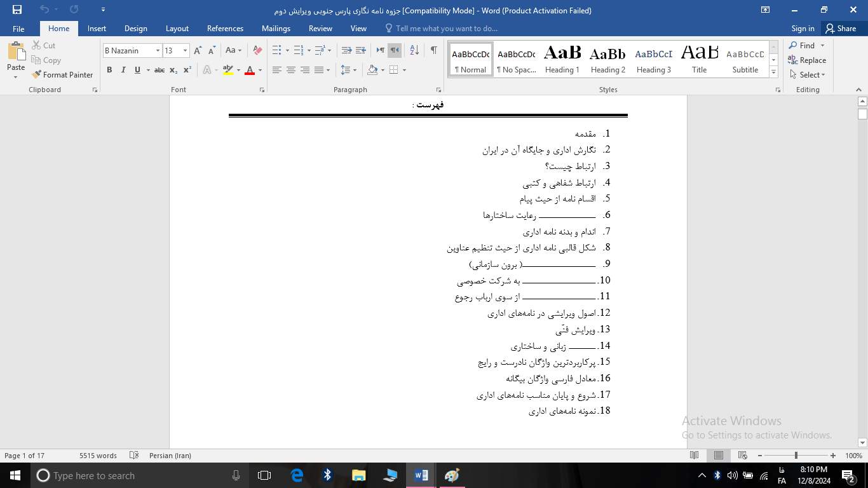Open the font size dropdown
868x488 pixels.
pos(186,50)
